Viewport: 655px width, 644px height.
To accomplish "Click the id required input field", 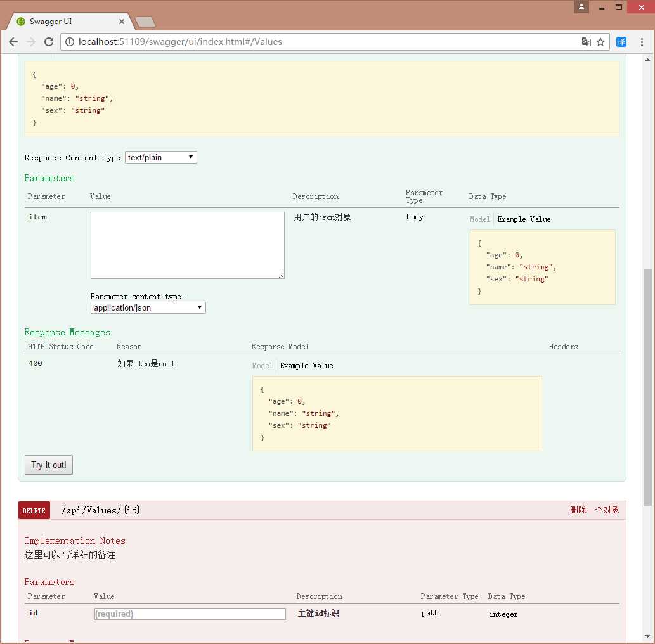I will [190, 614].
